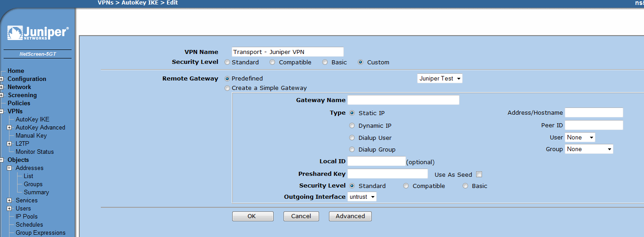Select the Compatible VPN security level

pyautogui.click(x=272, y=63)
